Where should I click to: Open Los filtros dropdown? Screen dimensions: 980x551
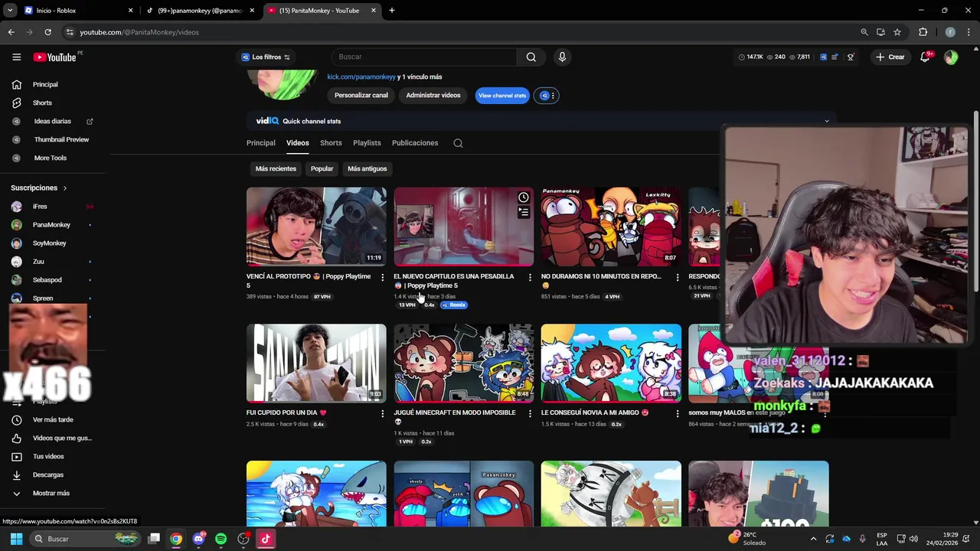[x=266, y=57]
